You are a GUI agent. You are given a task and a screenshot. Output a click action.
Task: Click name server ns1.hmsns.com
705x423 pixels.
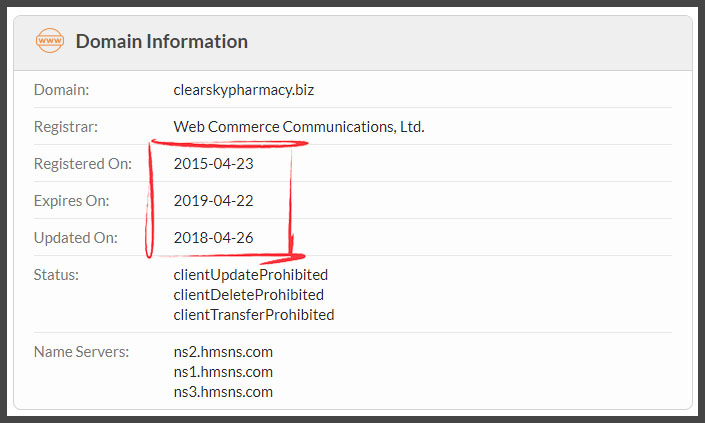pyautogui.click(x=223, y=372)
